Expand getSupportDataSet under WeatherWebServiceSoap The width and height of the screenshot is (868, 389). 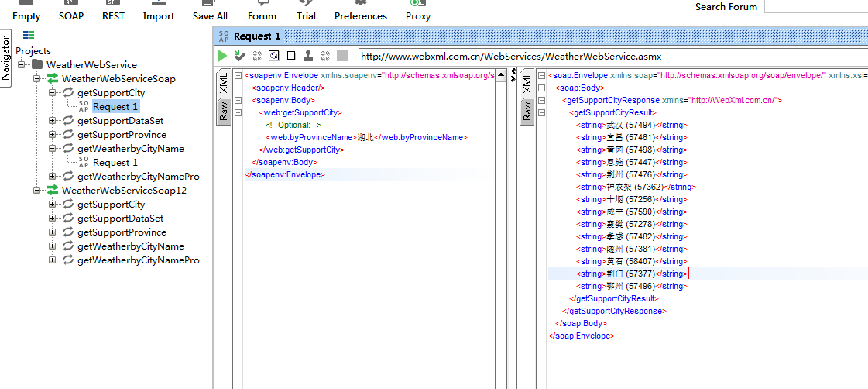(x=53, y=120)
